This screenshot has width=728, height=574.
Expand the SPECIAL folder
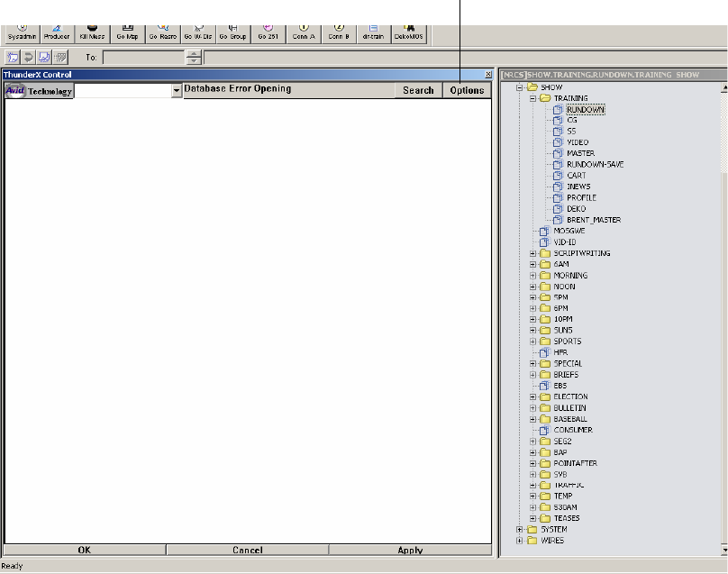(x=532, y=364)
